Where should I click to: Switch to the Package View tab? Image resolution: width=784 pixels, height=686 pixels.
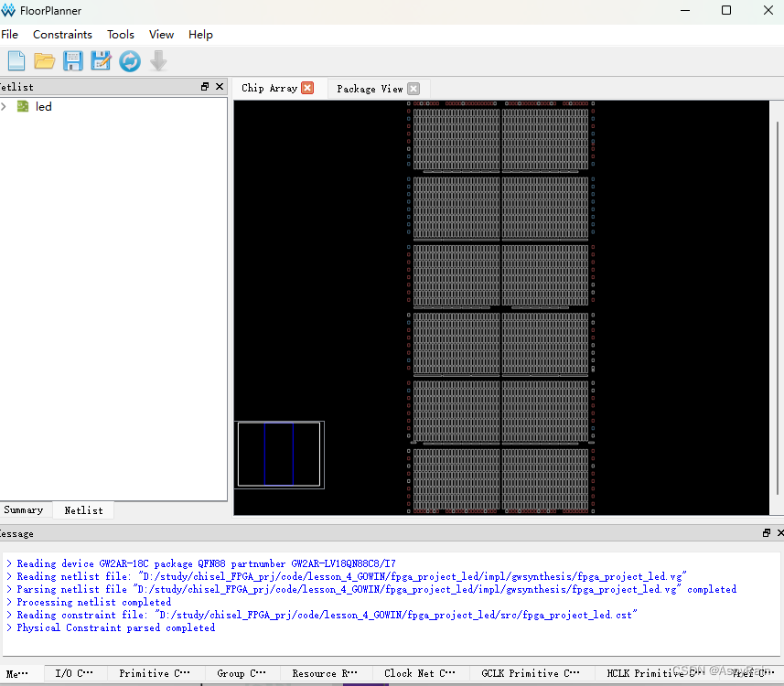[x=370, y=89]
